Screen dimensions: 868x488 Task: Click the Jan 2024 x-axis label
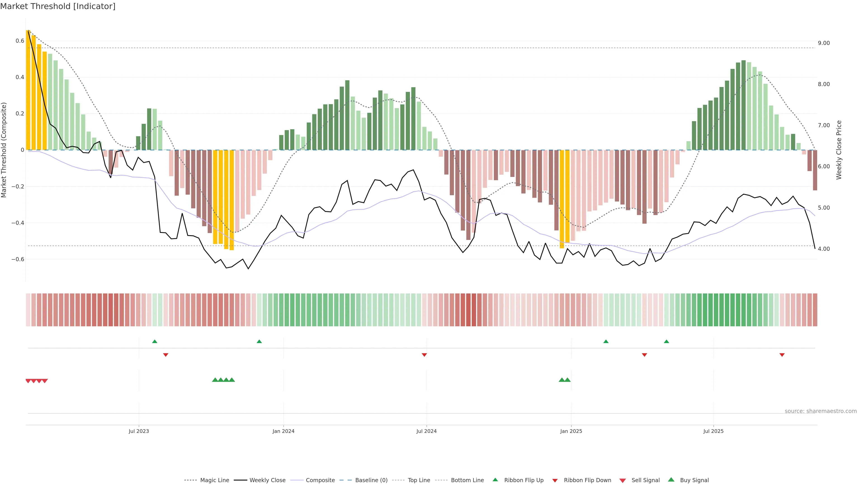click(x=283, y=431)
